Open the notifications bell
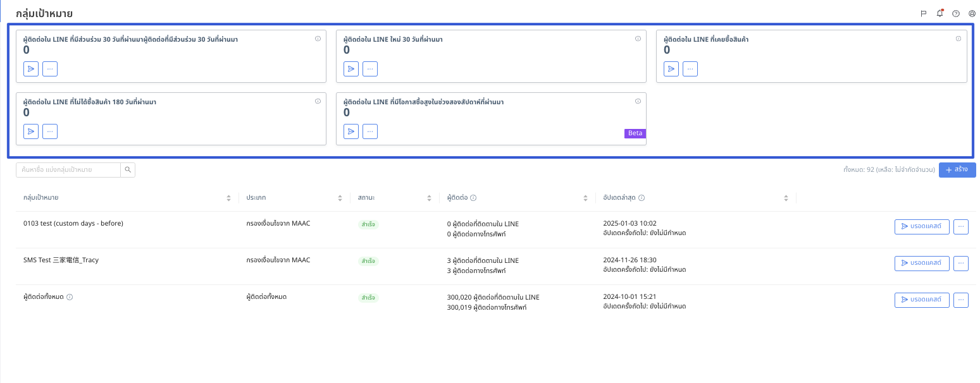980x383 pixels. click(940, 13)
